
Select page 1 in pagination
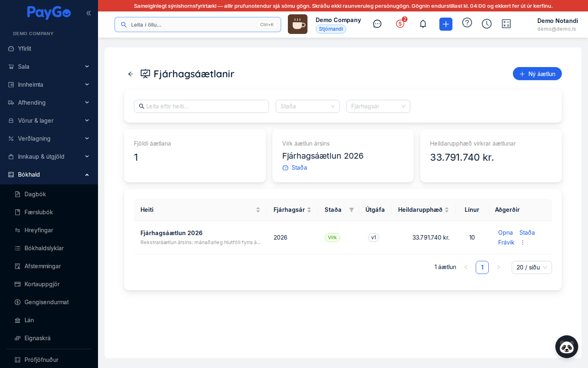[482, 267]
